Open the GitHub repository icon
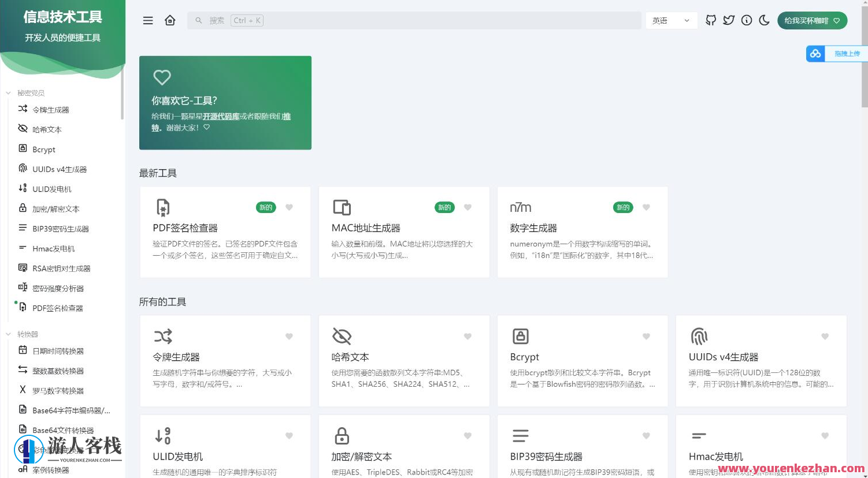Screen dimensions: 868x478 click(710, 20)
